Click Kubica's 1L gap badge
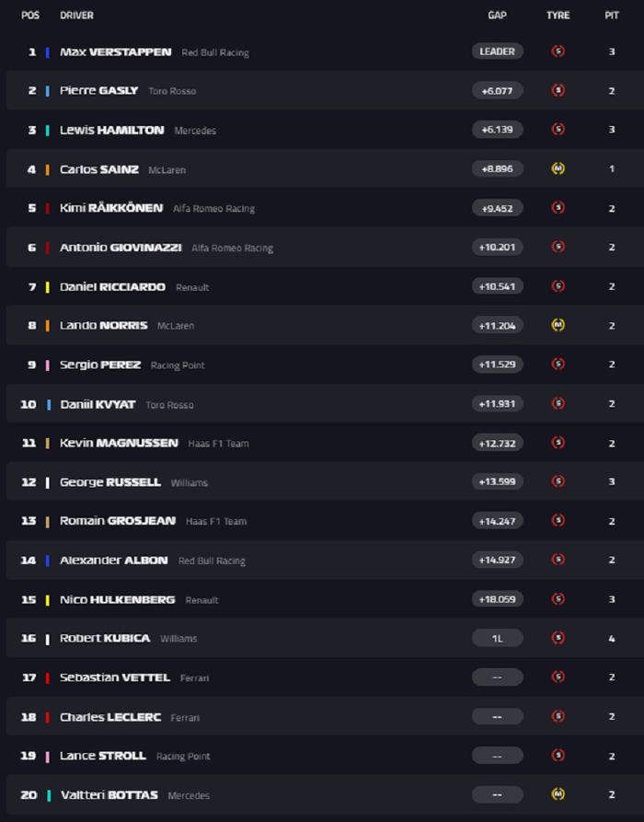Image resolution: width=644 pixels, height=822 pixels. tap(497, 638)
